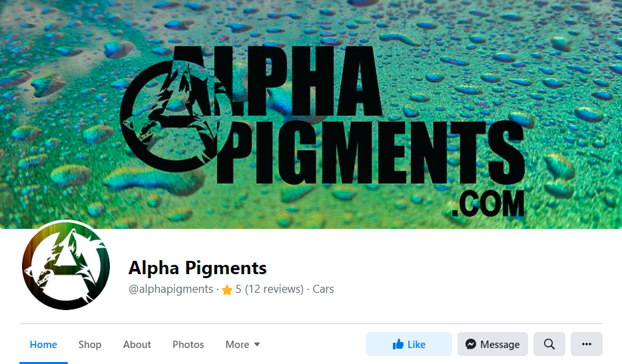Click the @alphapigments username
Screen dimensions: 622x364
pyautogui.click(x=170, y=289)
